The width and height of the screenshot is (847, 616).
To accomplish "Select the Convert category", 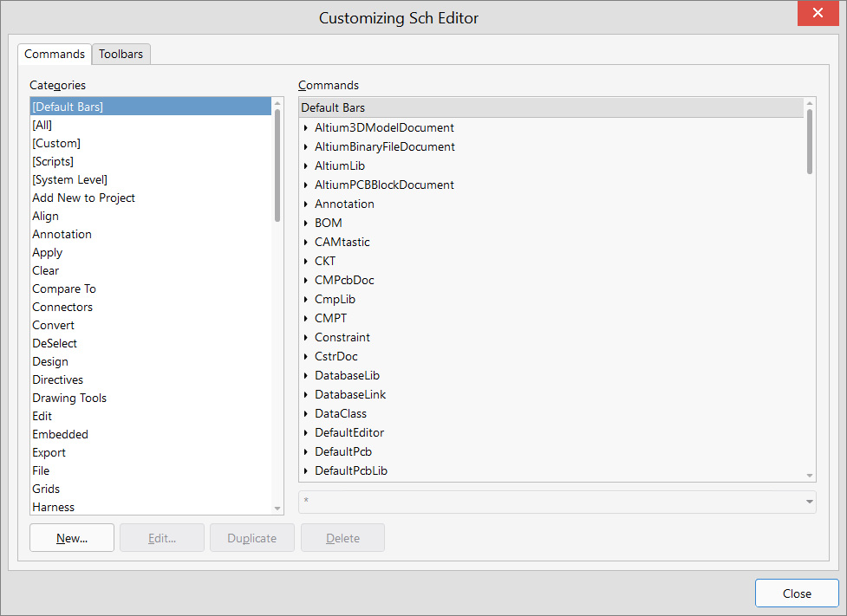I will [151, 325].
